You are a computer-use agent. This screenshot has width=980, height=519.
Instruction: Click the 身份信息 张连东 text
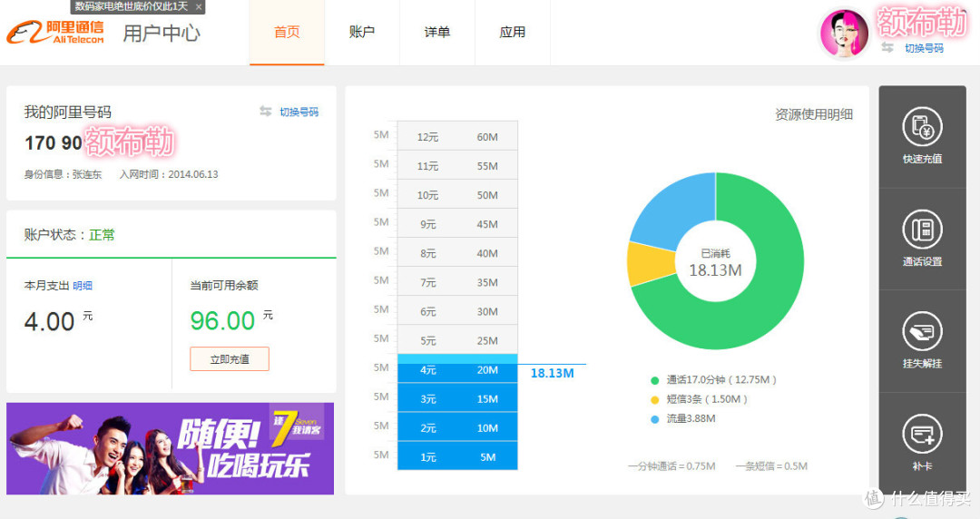click(63, 174)
